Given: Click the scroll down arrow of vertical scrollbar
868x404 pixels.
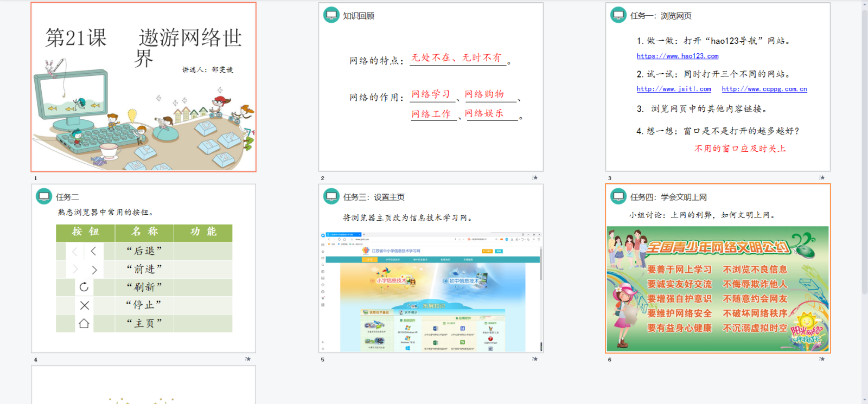Looking at the screenshot, I should click(864, 400).
